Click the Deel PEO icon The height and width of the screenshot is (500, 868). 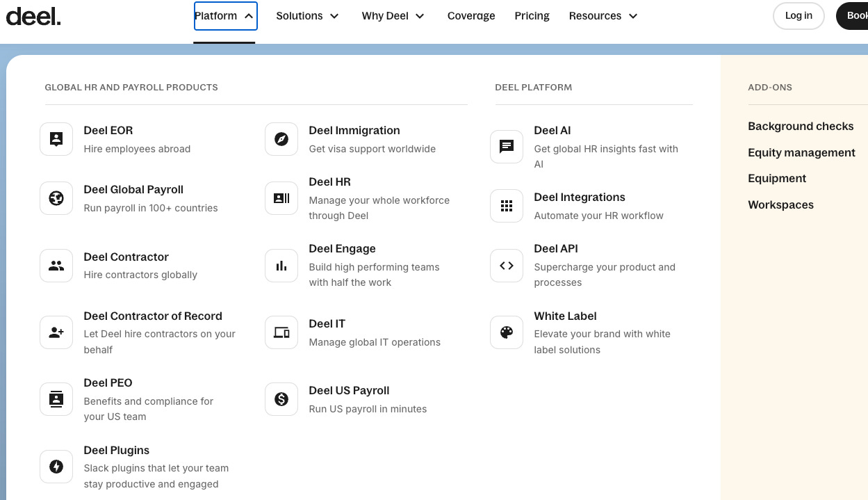56,399
